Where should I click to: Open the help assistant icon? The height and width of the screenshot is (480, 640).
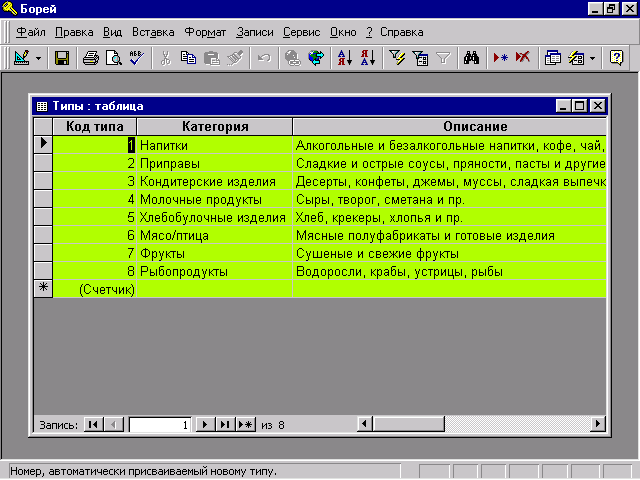point(616,58)
